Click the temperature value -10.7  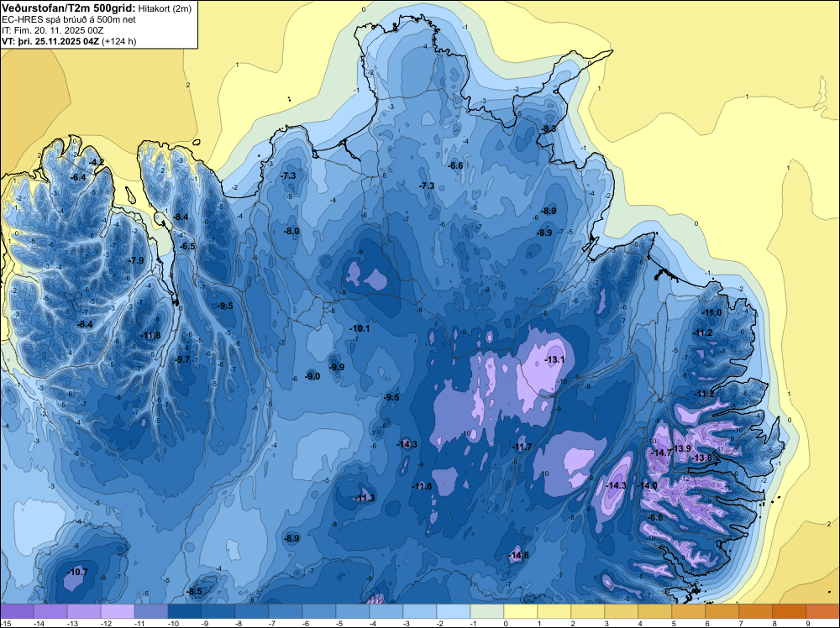pos(77,573)
